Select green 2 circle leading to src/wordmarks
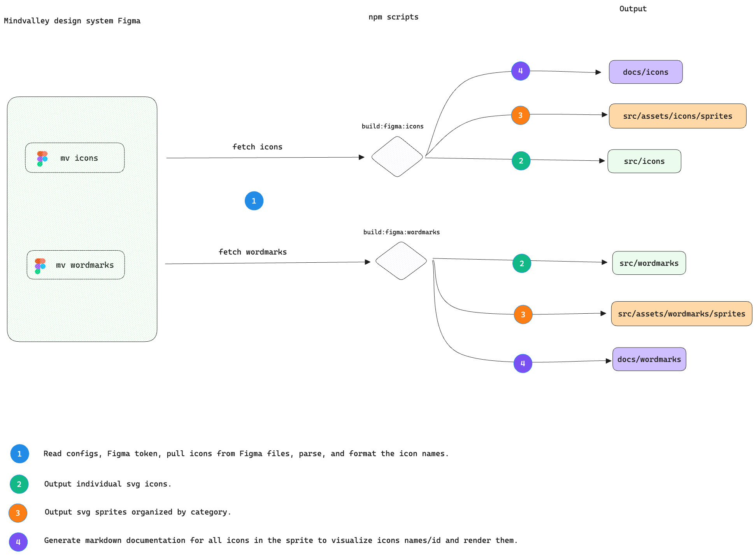This screenshot has width=756, height=555. tap(522, 263)
